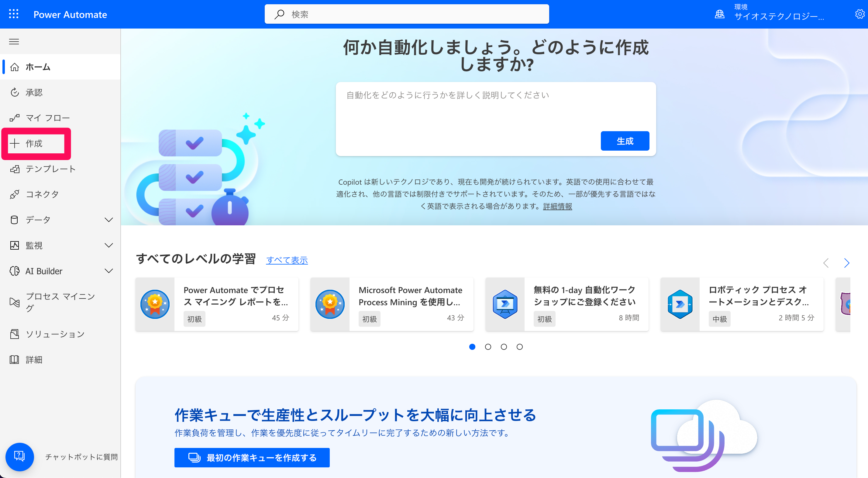Open ソリューション in the sidebar

[60, 334]
